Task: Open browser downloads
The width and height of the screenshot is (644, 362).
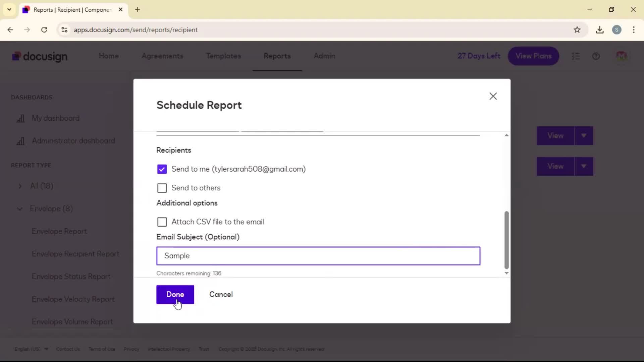Action: (x=600, y=30)
